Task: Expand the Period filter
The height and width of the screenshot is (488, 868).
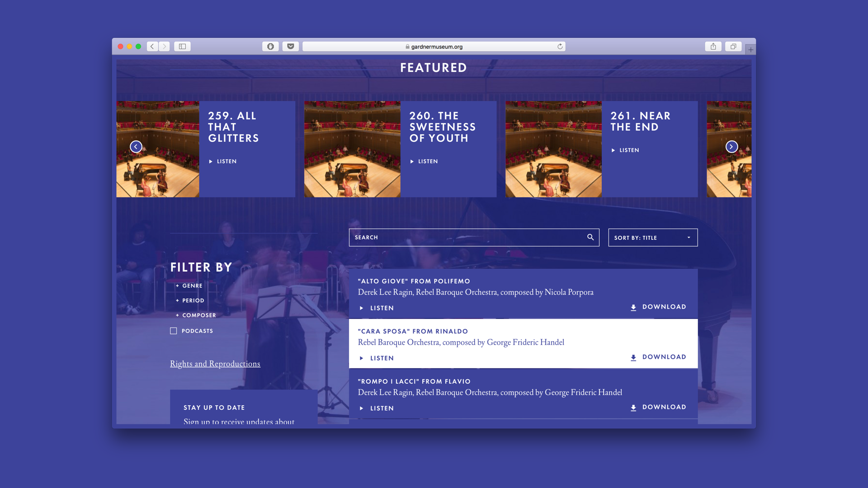Action: click(190, 301)
